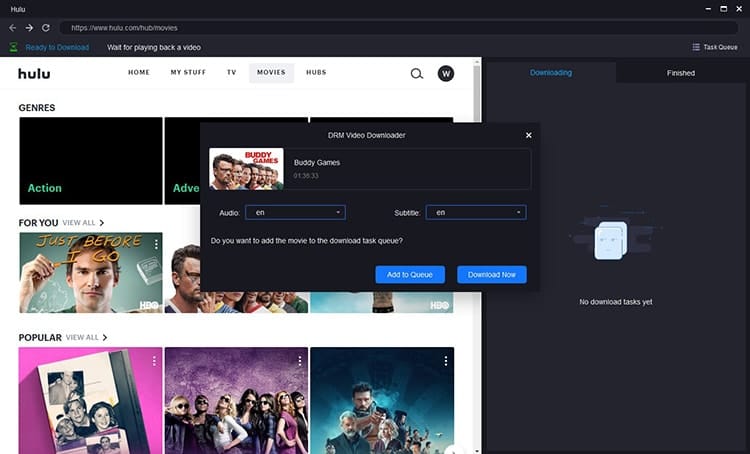
Task: Click the browser back arrow icon
Action: pos(13,28)
